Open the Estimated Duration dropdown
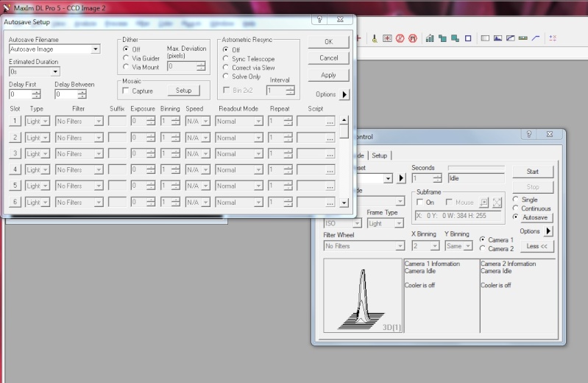This screenshot has width=588, height=383. click(55, 71)
